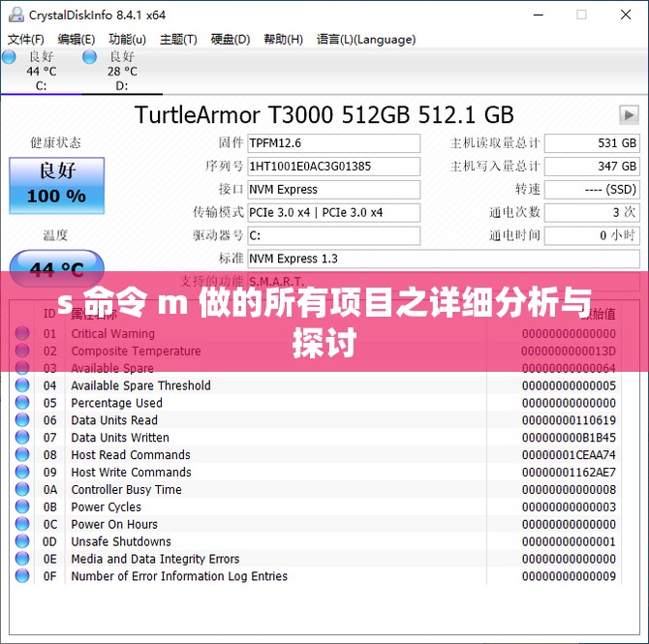Select the Data Units Written attribute name
The image size is (649, 644).
[120, 438]
